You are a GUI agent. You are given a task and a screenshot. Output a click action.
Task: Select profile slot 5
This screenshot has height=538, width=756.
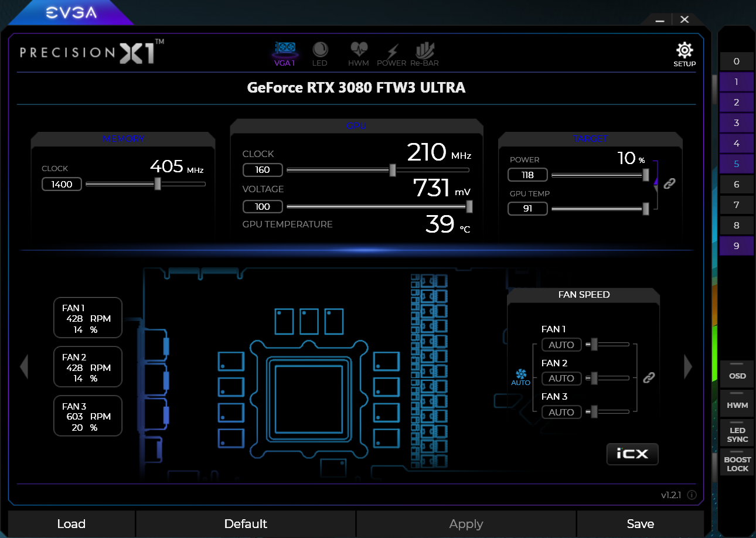coord(737,164)
